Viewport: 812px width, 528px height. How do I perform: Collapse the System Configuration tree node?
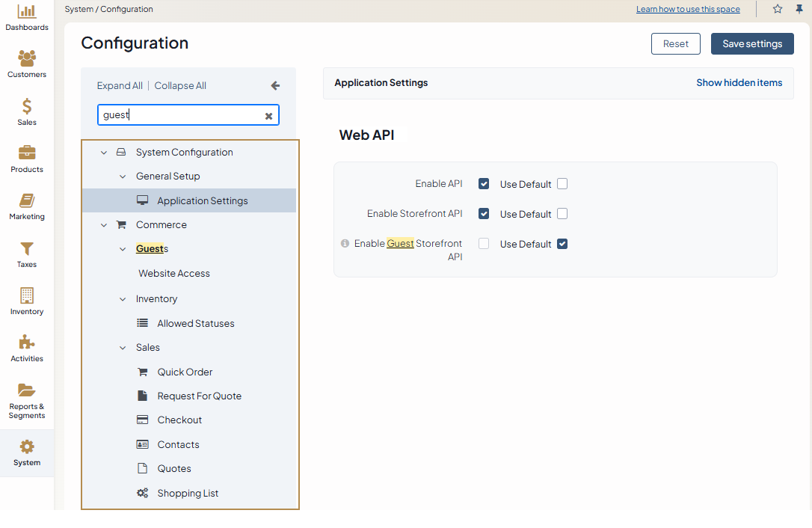pyautogui.click(x=104, y=153)
